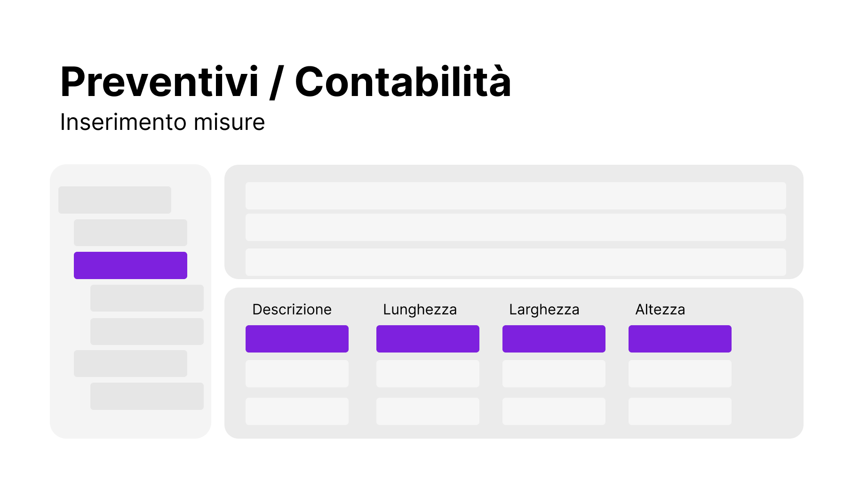Select the middle row in the upper panel
The height and width of the screenshot is (497, 868).
click(515, 227)
